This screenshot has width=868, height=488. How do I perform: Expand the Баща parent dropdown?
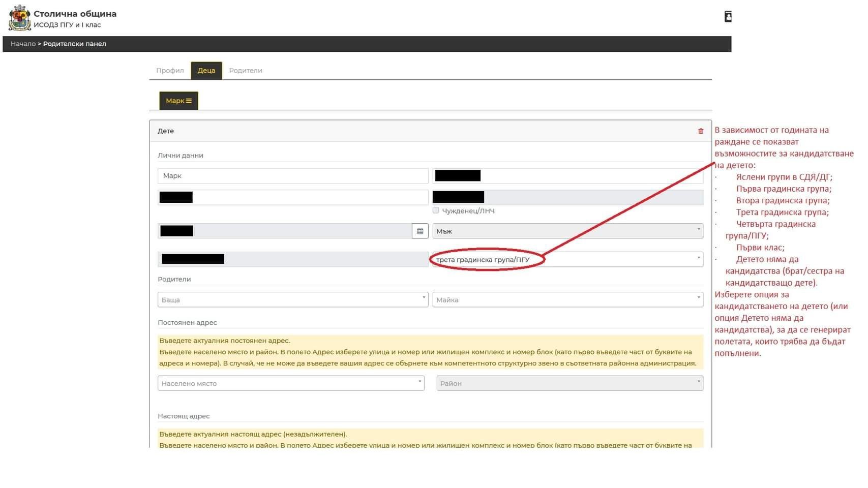(293, 300)
